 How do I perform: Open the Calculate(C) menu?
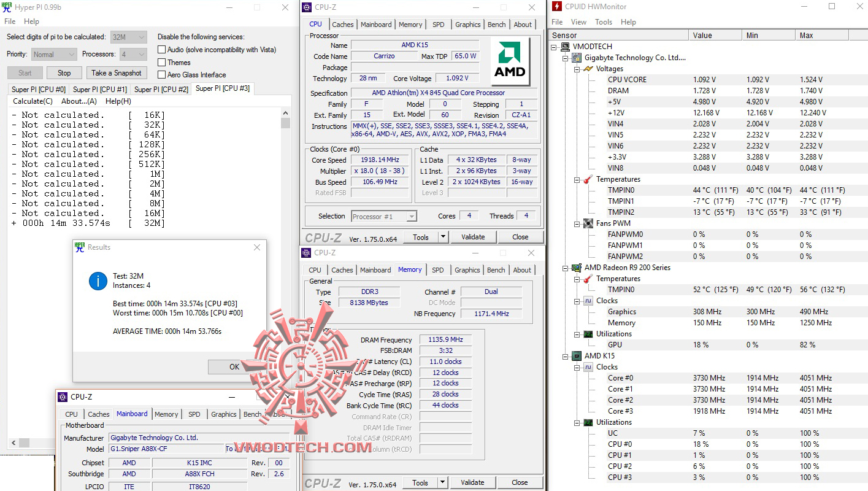click(33, 101)
